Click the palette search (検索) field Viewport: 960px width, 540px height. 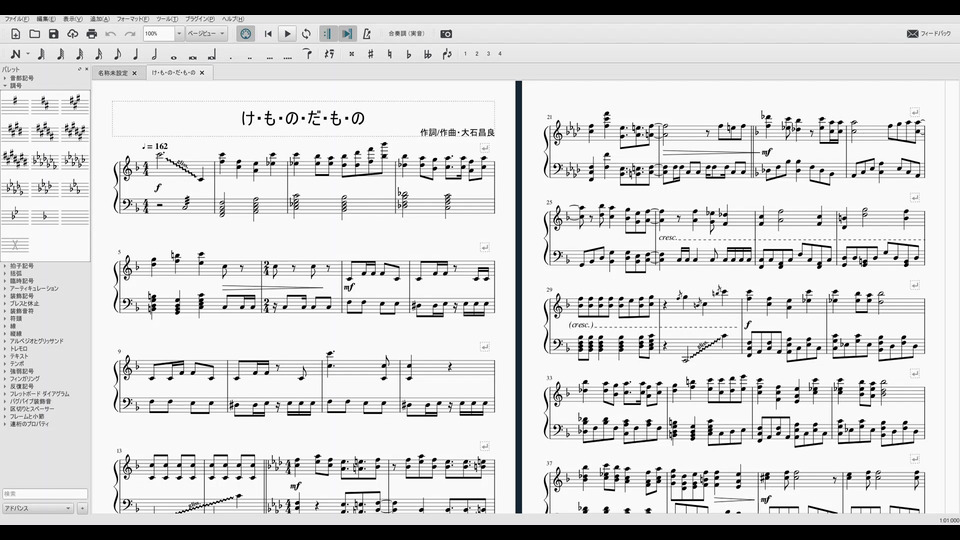coord(45,493)
